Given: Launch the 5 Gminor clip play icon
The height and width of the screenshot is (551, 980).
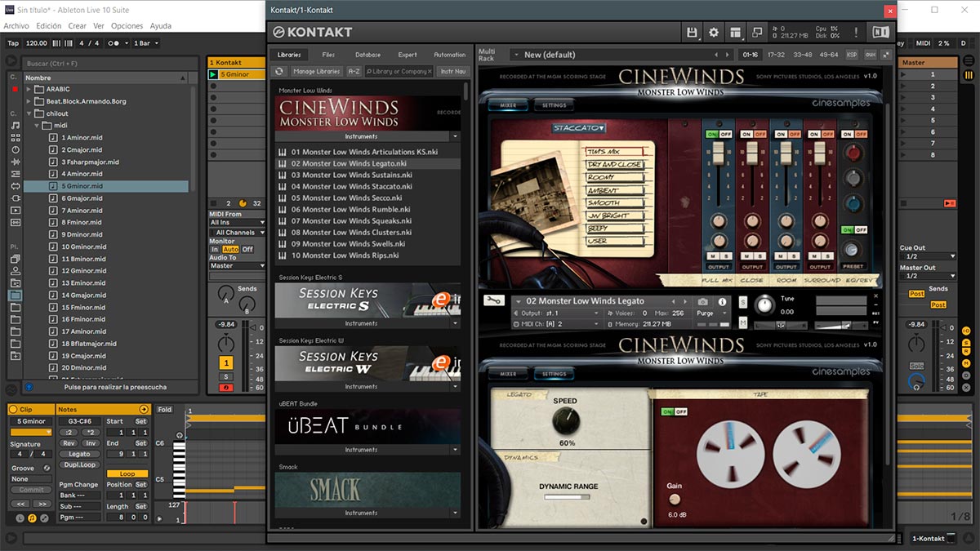Looking at the screenshot, I should point(214,74).
